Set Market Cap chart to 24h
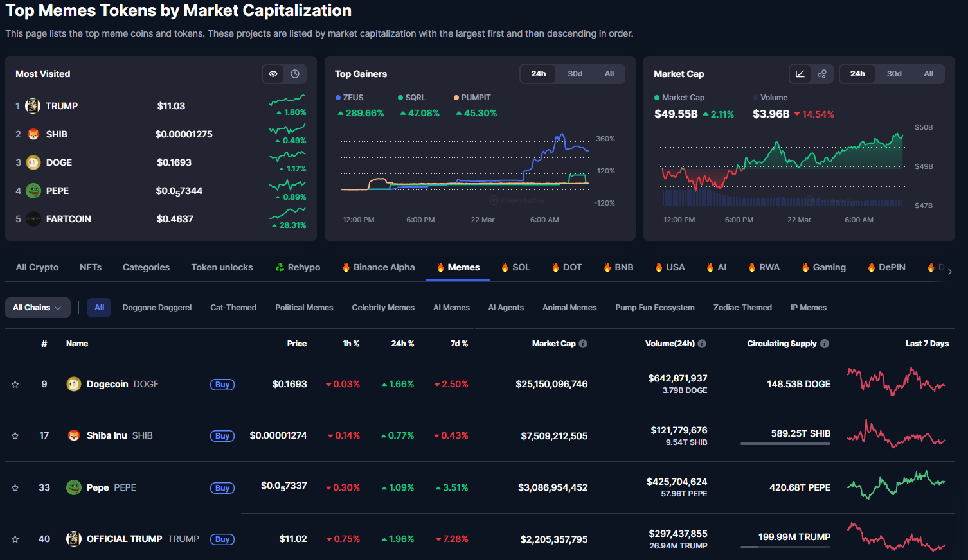Screen dimensions: 968x560 click(857, 74)
